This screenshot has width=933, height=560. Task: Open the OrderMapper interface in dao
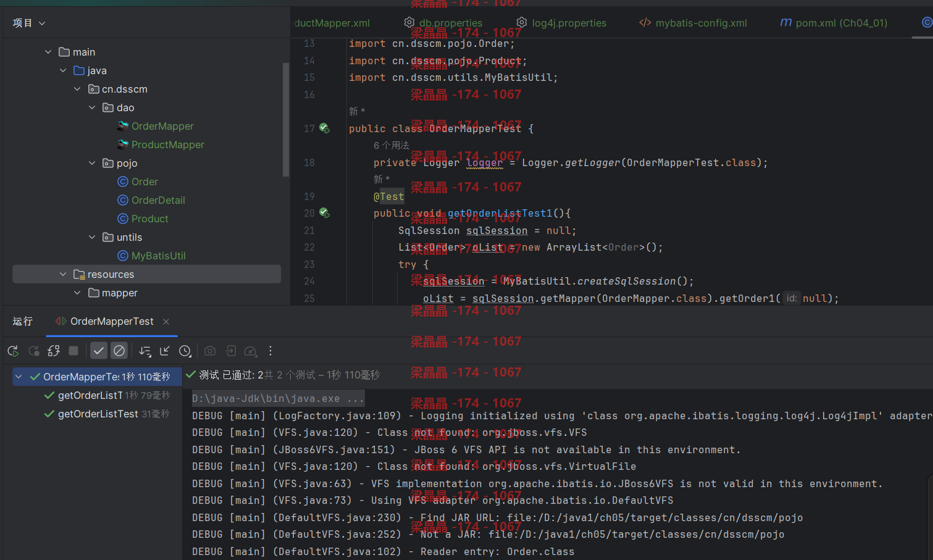click(x=162, y=126)
